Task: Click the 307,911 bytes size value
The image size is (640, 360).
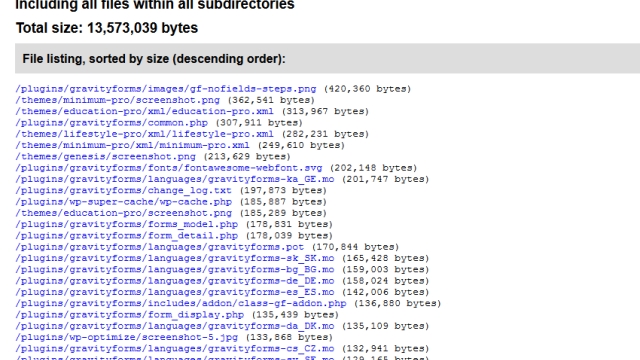Action: (x=259, y=123)
